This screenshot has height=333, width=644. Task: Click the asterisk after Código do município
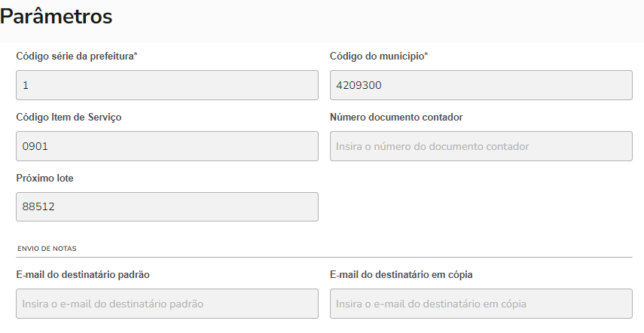(426, 56)
